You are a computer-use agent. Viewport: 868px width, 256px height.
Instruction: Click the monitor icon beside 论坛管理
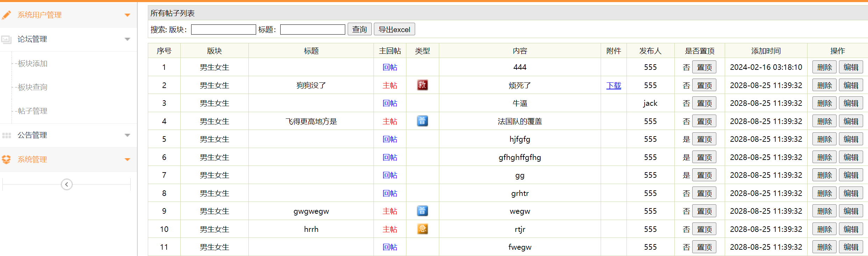pos(6,39)
